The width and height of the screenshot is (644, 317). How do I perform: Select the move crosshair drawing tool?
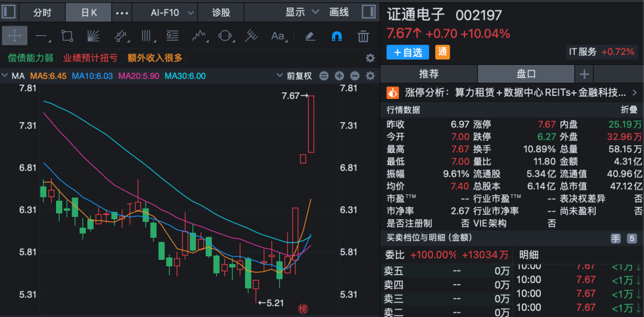click(14, 36)
